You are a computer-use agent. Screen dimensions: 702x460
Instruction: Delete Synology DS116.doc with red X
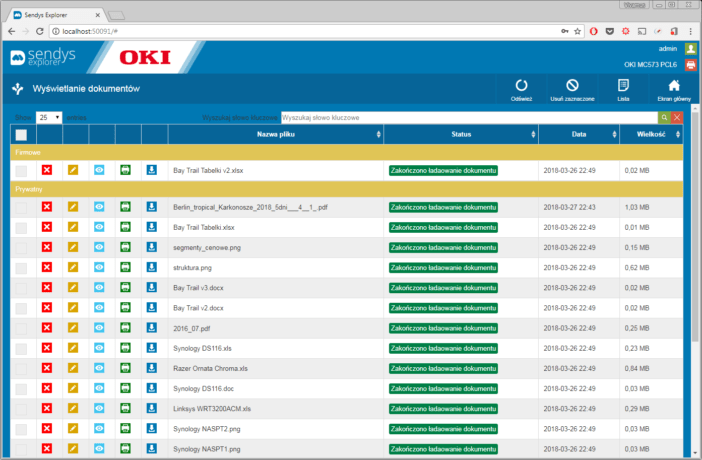[47, 388]
